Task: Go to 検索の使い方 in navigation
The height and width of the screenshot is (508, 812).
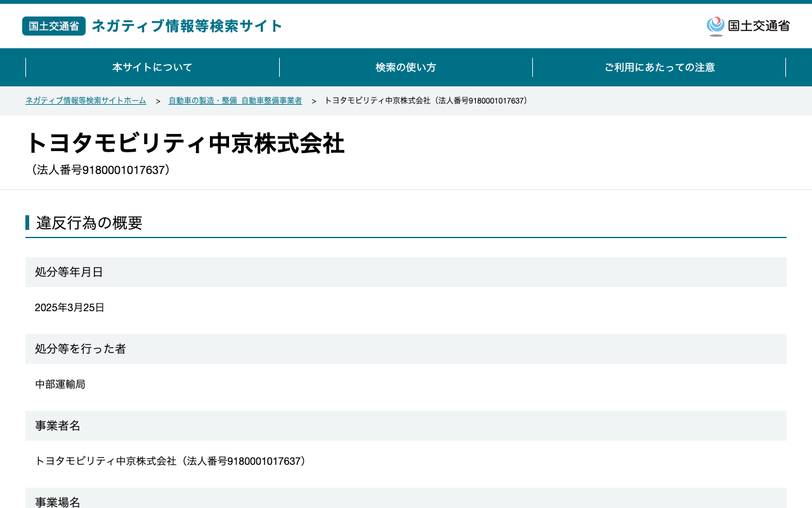Action: coord(406,67)
